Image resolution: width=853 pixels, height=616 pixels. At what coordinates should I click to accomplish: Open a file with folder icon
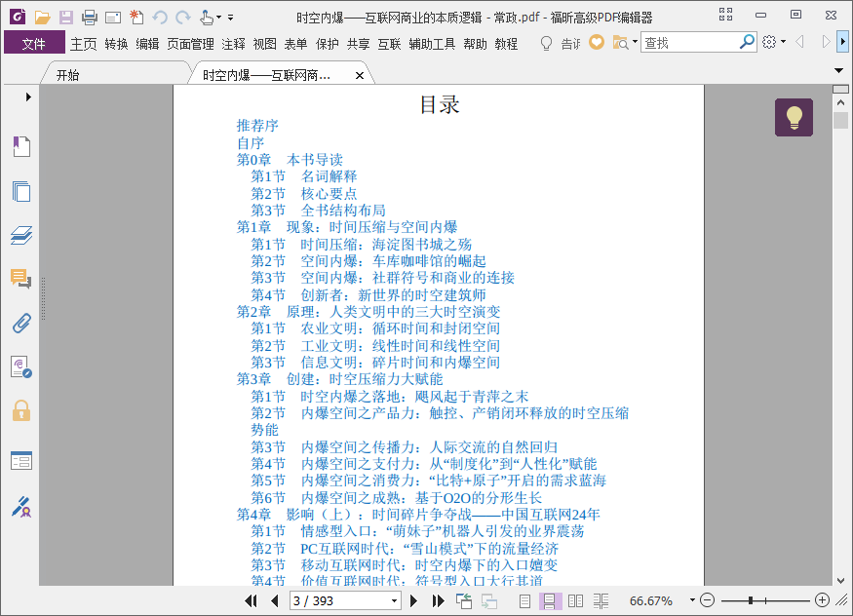(43, 18)
